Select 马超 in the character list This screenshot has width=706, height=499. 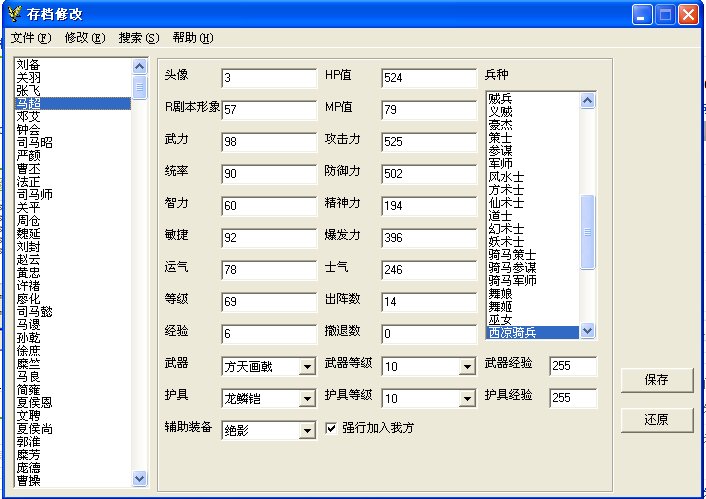73,104
